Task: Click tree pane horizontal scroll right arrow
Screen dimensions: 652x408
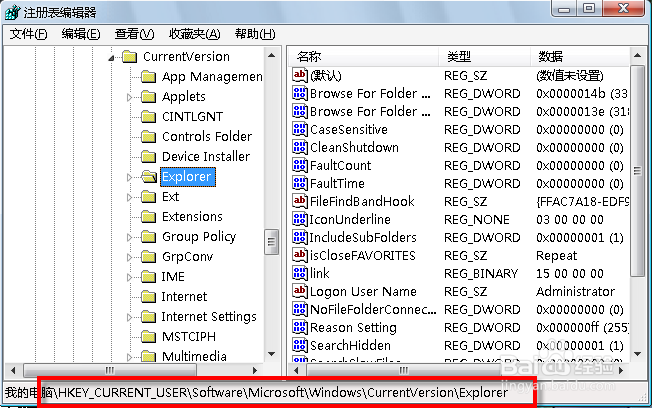Action: [x=254, y=370]
